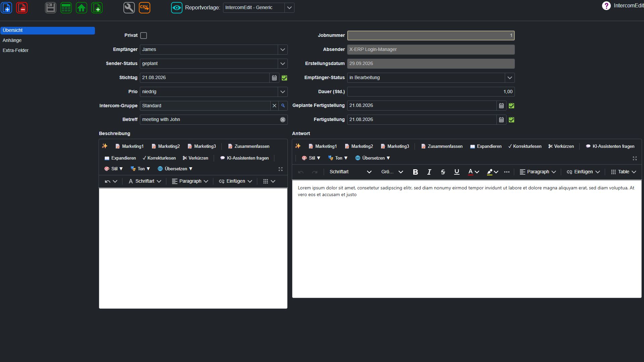Open the Reportvorlage dropdown
644x362 pixels.
pos(289,8)
